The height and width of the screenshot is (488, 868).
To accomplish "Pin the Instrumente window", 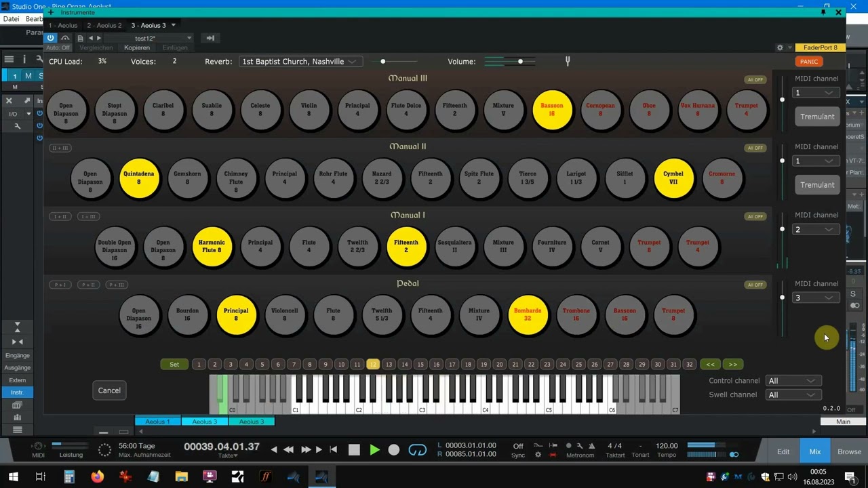I will [823, 12].
